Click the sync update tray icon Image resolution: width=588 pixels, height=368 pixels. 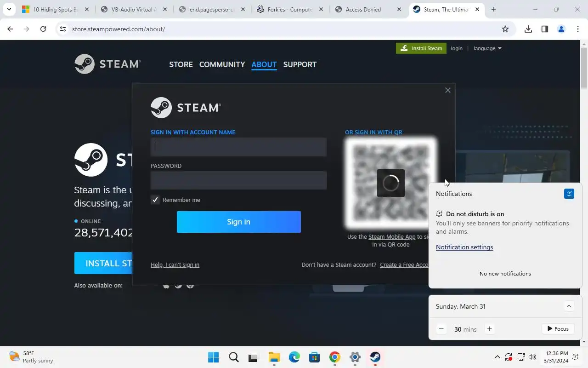tap(509, 357)
